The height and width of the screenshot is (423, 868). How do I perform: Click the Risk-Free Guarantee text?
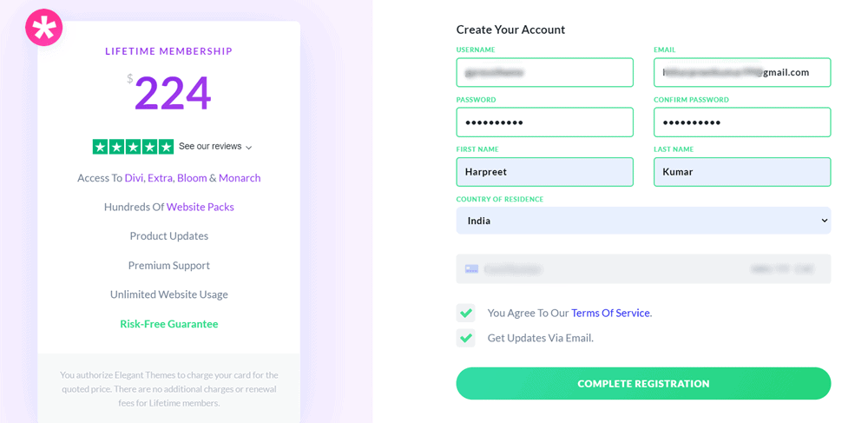(169, 324)
